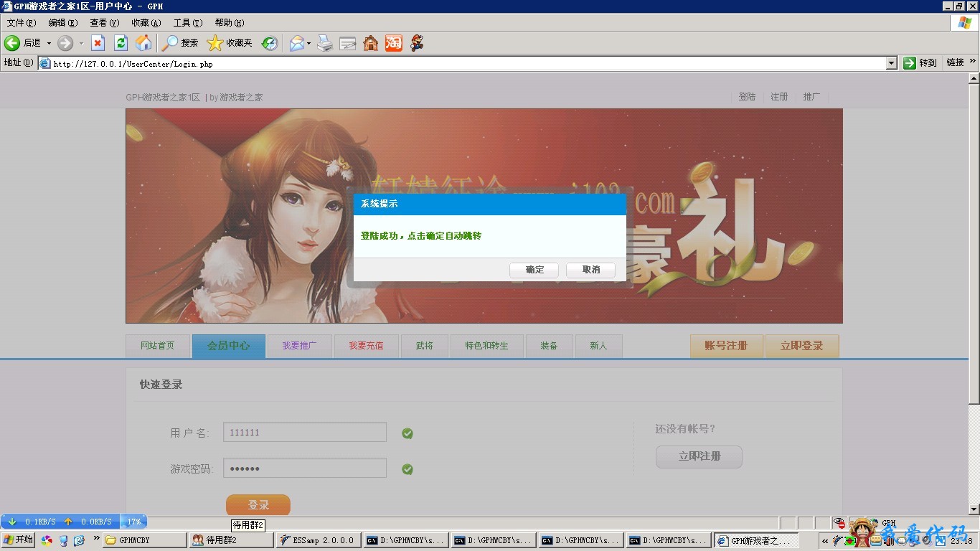Open the 装备 navigation tab

click(x=549, y=346)
